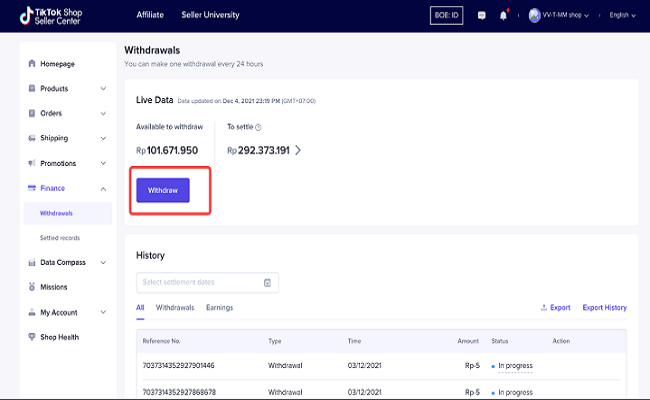Open the English language dropdown
Screen dimensions: 650x400
[x=620, y=16]
